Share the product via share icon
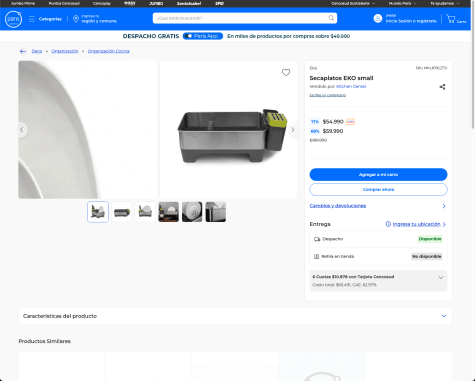The height and width of the screenshot is (381, 475). tap(442, 87)
